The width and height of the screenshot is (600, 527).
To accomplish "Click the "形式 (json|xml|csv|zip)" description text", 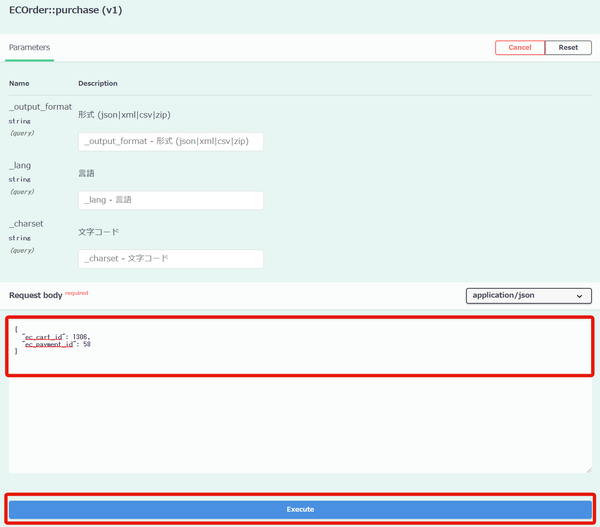I will coord(124,115).
